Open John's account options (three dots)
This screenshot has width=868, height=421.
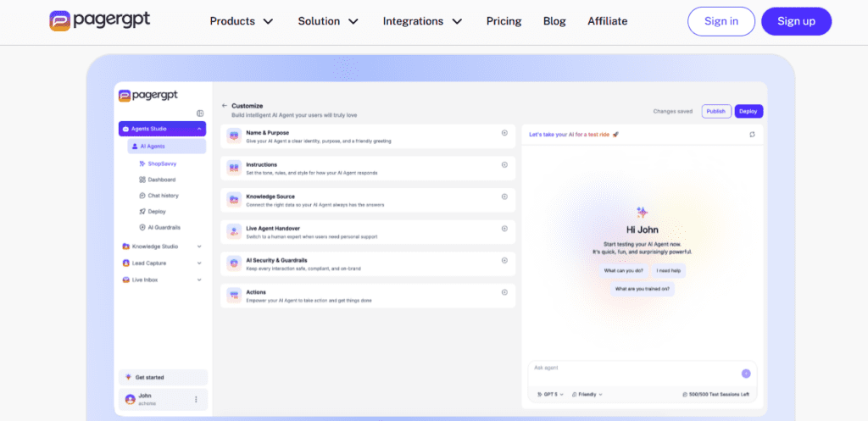[196, 400]
